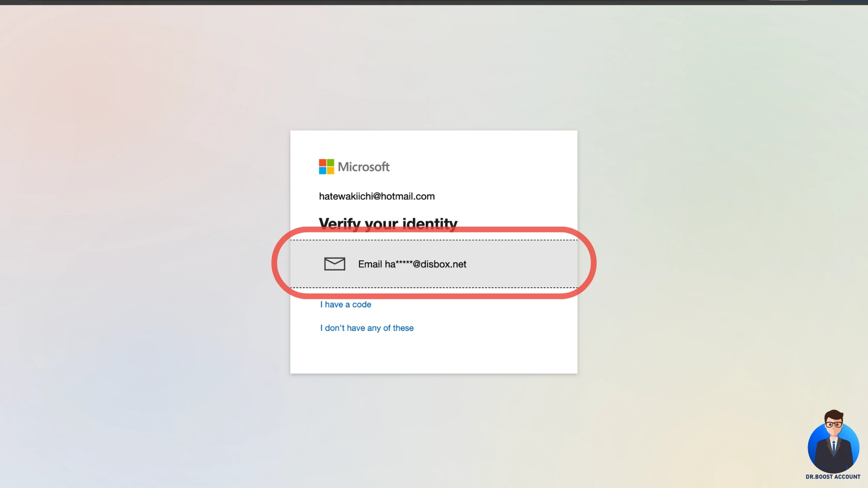
Task: Choose 'I don't have any of these'
Action: click(367, 328)
